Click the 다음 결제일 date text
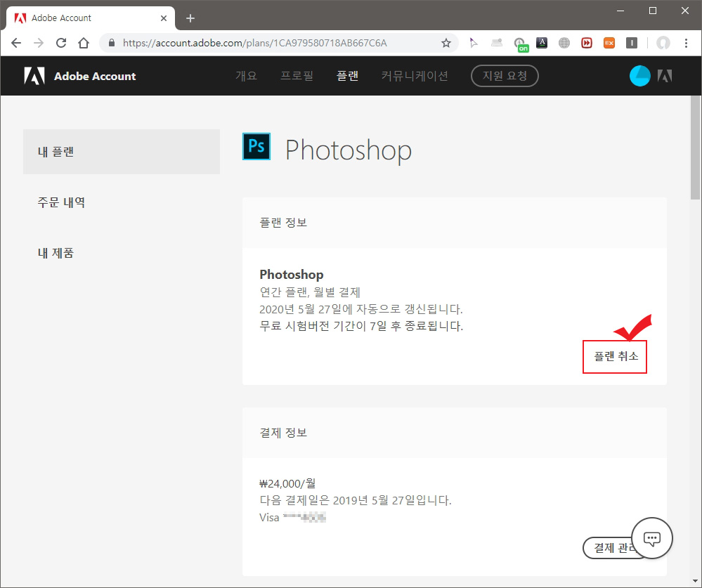 pos(356,500)
